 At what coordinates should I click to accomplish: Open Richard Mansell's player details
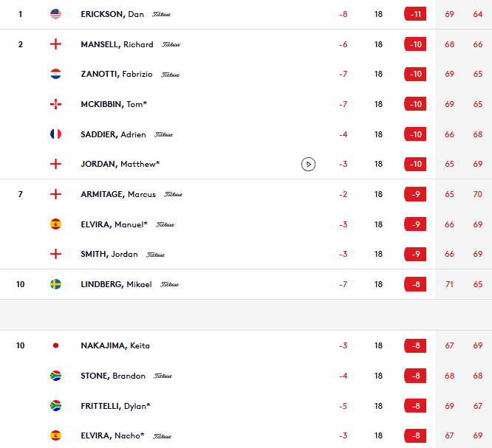(x=117, y=44)
